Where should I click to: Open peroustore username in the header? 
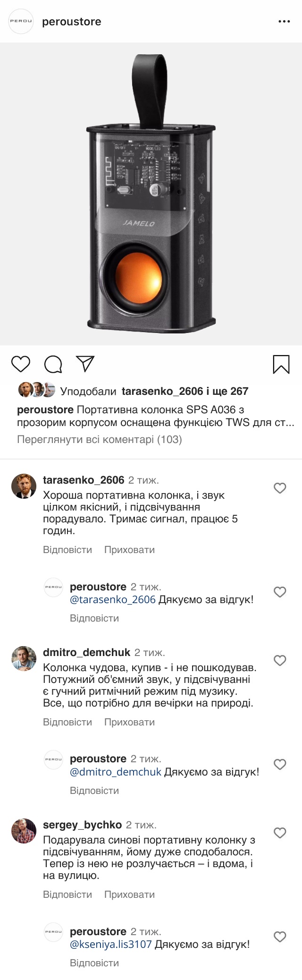point(72,22)
